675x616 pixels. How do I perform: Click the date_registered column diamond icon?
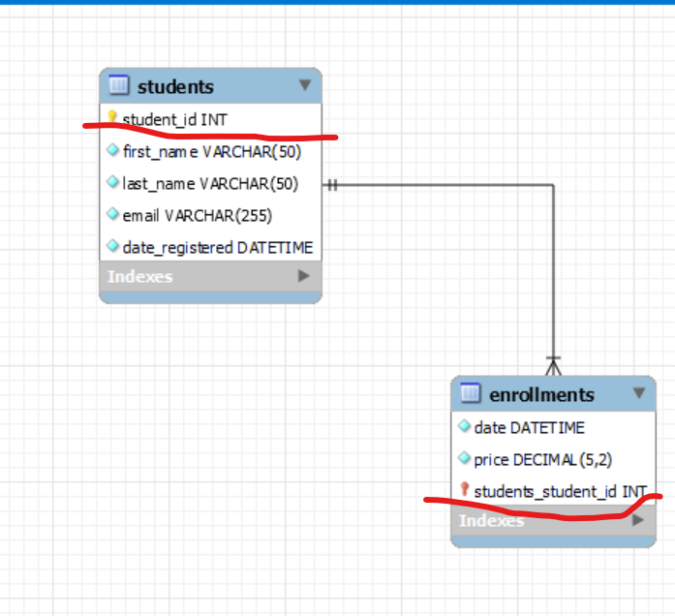[x=112, y=246]
